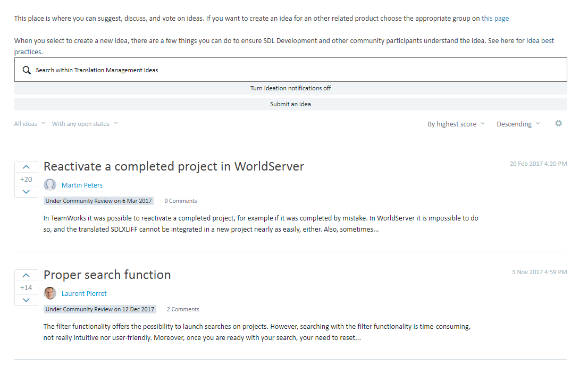Click the +20 vote score
The image size is (588, 374).
pos(26,180)
